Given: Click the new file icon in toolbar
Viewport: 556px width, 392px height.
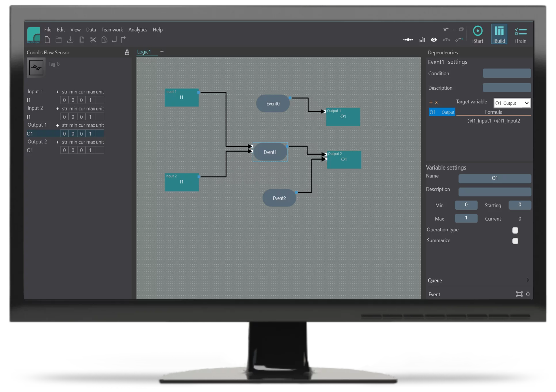Looking at the screenshot, I should (x=47, y=40).
